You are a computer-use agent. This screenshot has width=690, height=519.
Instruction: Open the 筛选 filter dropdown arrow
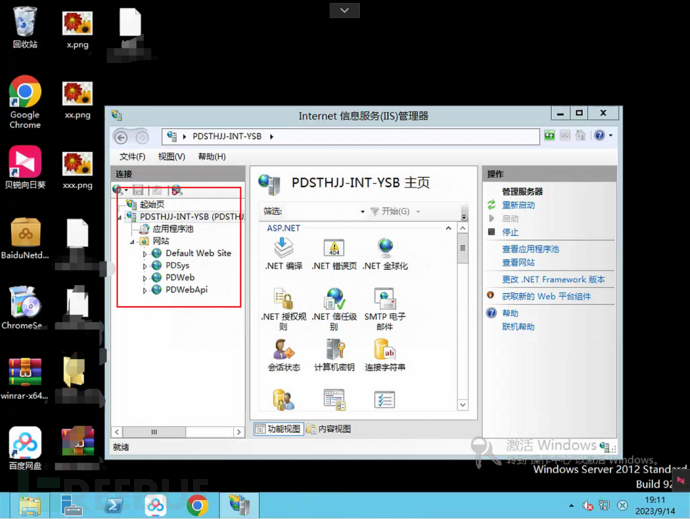click(x=362, y=212)
